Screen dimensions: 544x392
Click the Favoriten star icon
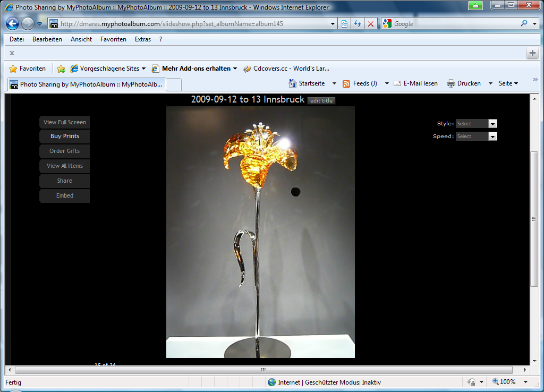(x=13, y=69)
